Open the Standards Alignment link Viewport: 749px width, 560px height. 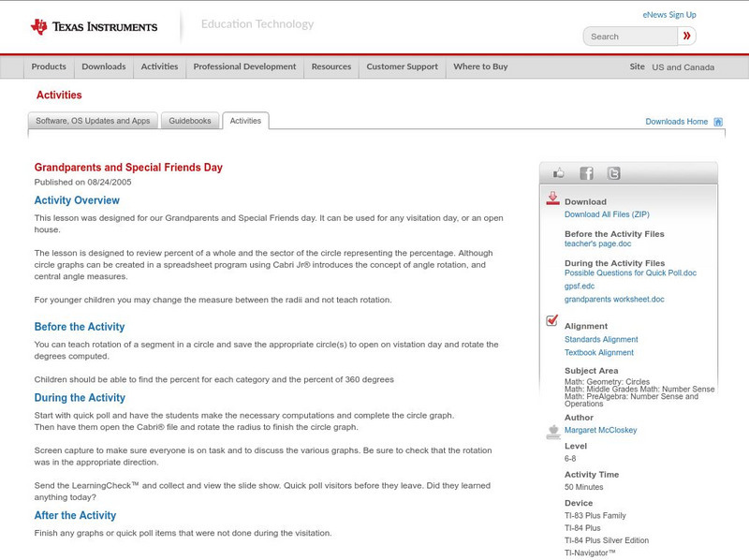[x=601, y=339]
